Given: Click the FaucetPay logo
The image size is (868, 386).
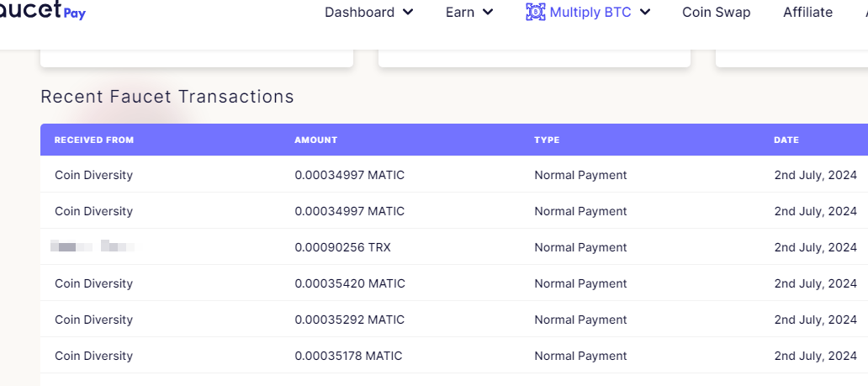Looking at the screenshot, I should pos(42,11).
